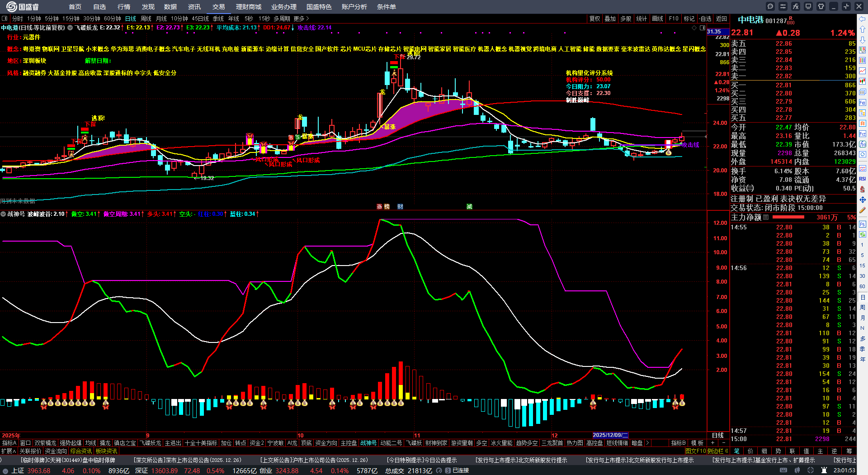
Task: Select the 飞碟妖龙 indicator tab
Action: click(x=150, y=443)
